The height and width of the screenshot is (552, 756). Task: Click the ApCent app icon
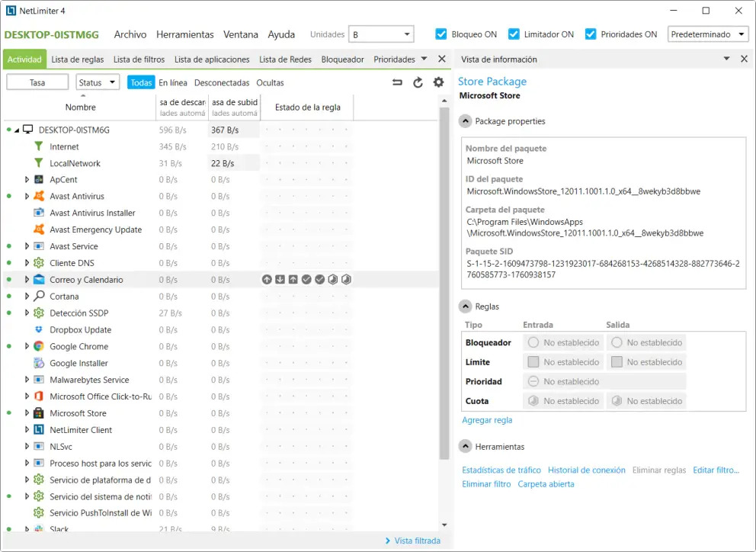coord(39,179)
